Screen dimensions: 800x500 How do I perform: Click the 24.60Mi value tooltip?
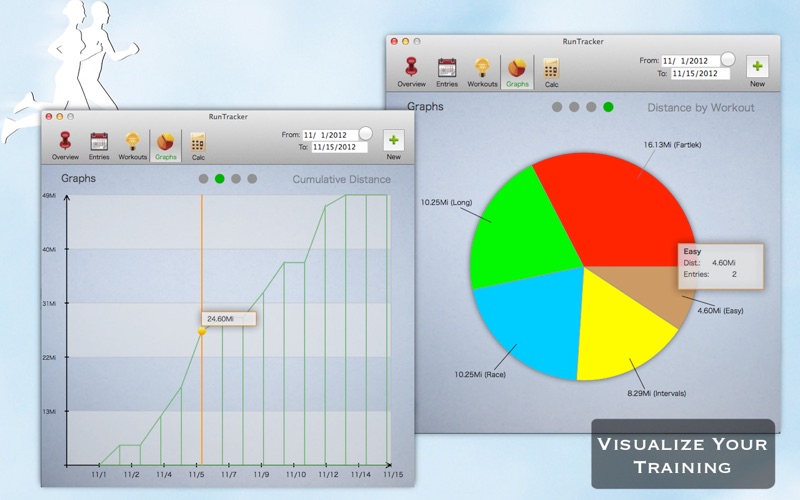229,319
